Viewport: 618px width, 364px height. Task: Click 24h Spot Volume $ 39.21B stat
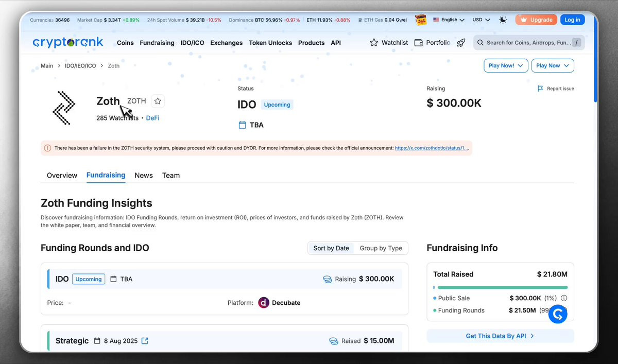pyautogui.click(x=184, y=20)
